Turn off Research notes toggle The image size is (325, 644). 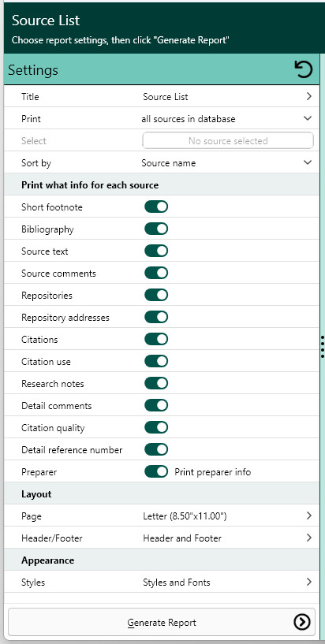(x=156, y=384)
